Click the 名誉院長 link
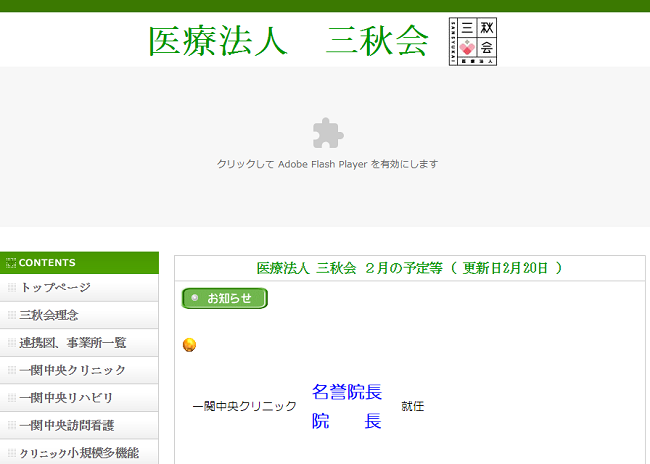650x464 pixels. 347,392
